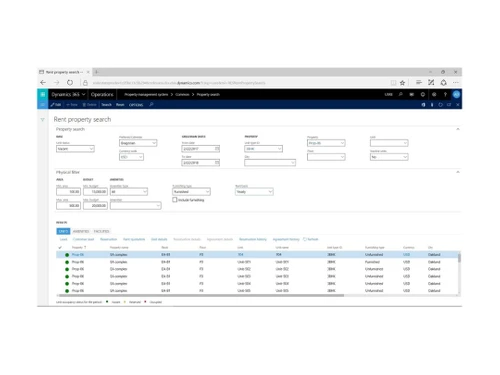
Task: Open the filter funnel pane icon
Action: point(42,120)
